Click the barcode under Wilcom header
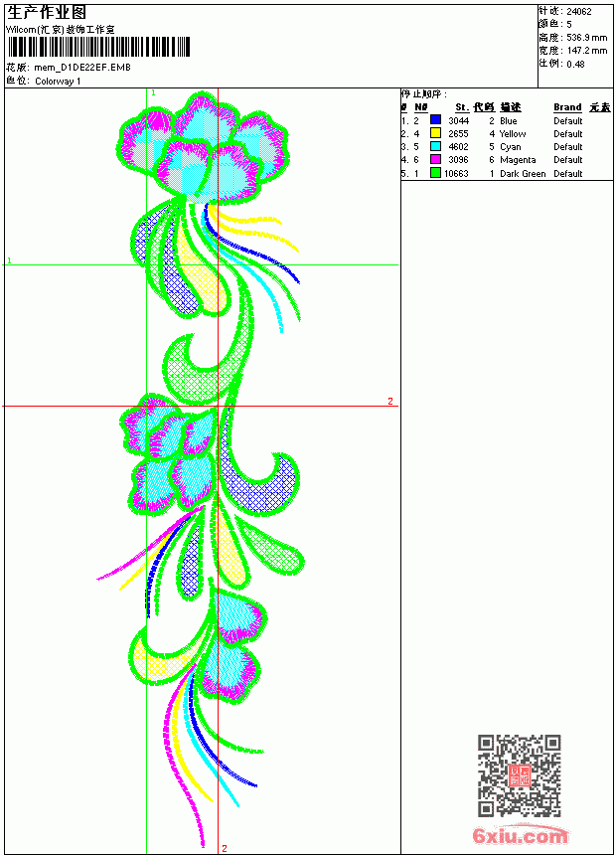This screenshot has height=855, width=616. pyautogui.click(x=98, y=47)
